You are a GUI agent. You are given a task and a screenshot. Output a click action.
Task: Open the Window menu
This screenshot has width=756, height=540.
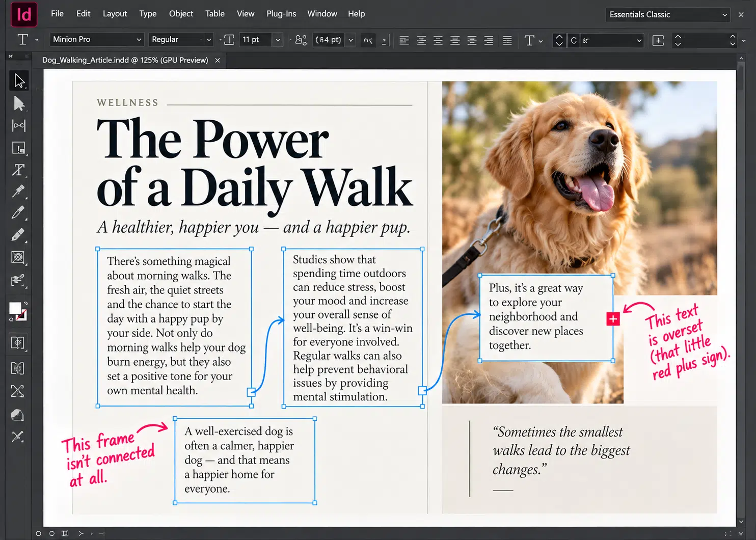[322, 14]
